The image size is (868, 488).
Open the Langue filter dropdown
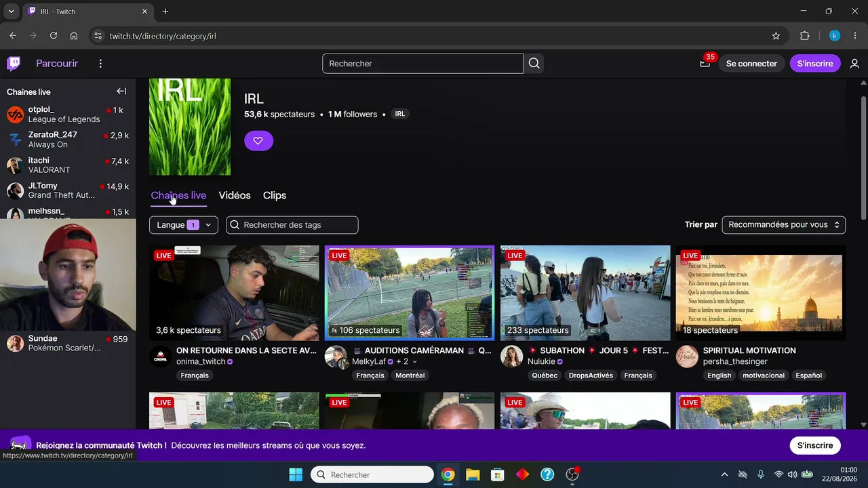[184, 225]
